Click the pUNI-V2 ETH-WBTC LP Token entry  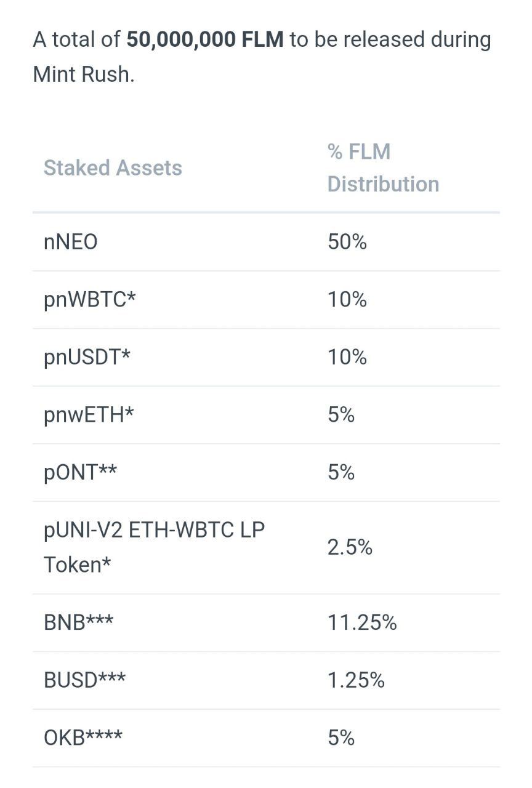tap(154, 547)
